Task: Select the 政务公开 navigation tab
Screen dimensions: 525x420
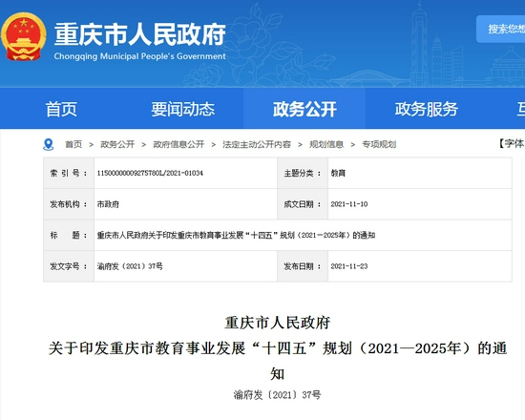Action: point(304,109)
